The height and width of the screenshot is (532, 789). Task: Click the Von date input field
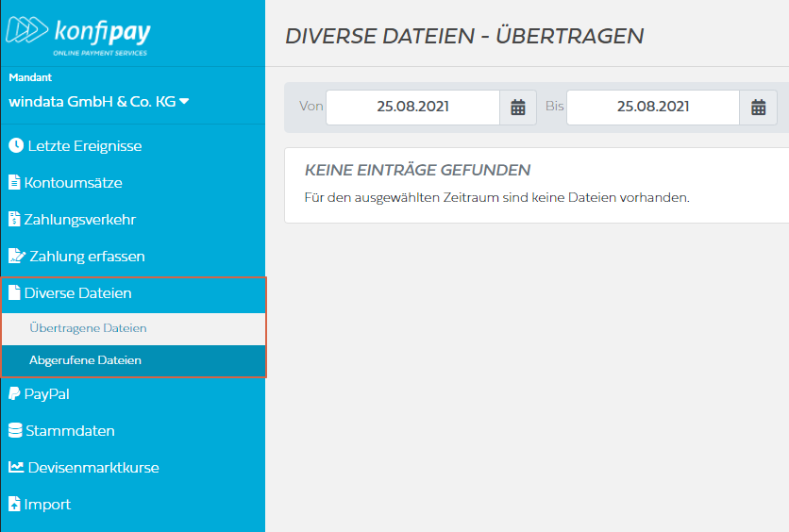click(412, 108)
